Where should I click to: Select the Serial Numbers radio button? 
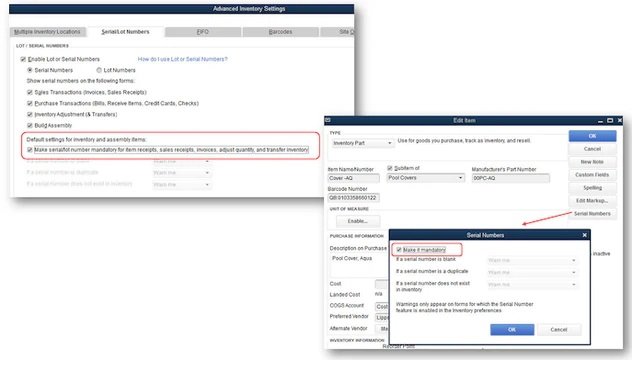(x=29, y=70)
